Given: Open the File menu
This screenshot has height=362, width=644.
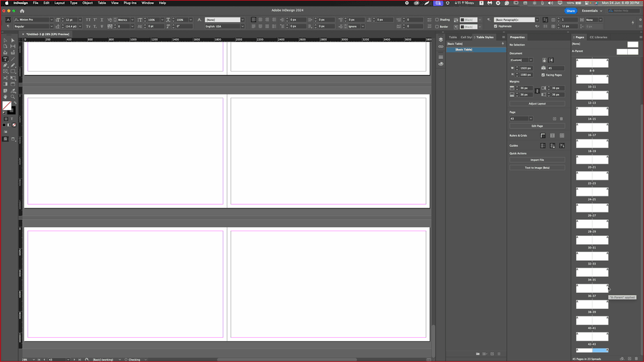Looking at the screenshot, I should coord(36,3).
